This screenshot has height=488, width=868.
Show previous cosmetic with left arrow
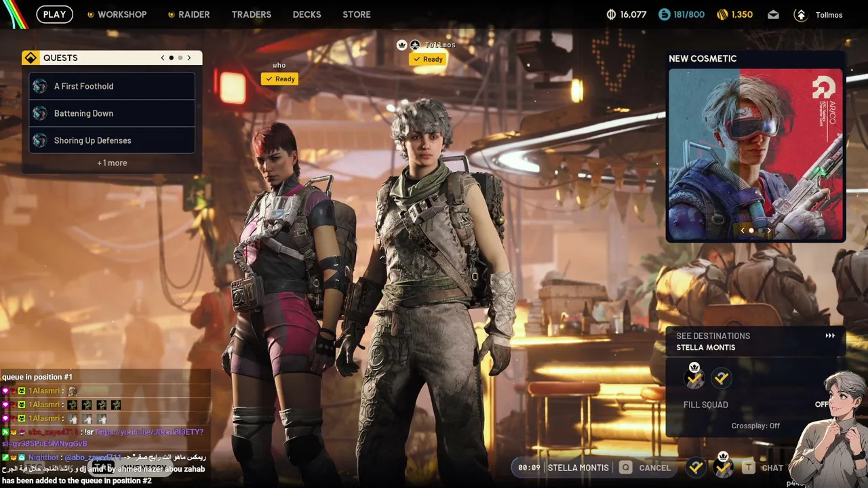click(x=743, y=231)
